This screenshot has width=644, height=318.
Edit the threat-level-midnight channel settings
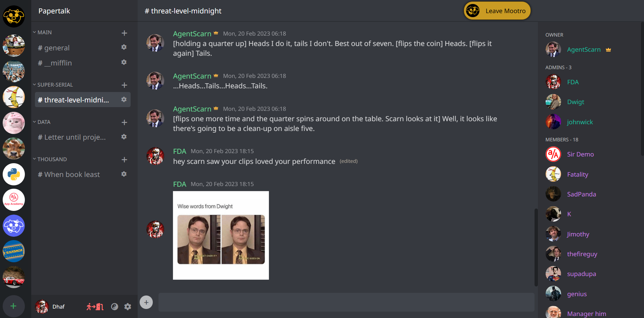click(124, 100)
